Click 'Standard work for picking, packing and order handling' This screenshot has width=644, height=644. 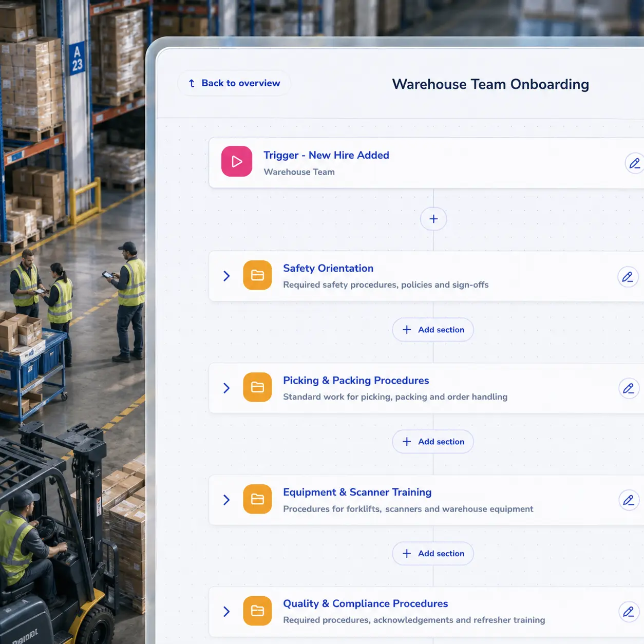coord(395,396)
